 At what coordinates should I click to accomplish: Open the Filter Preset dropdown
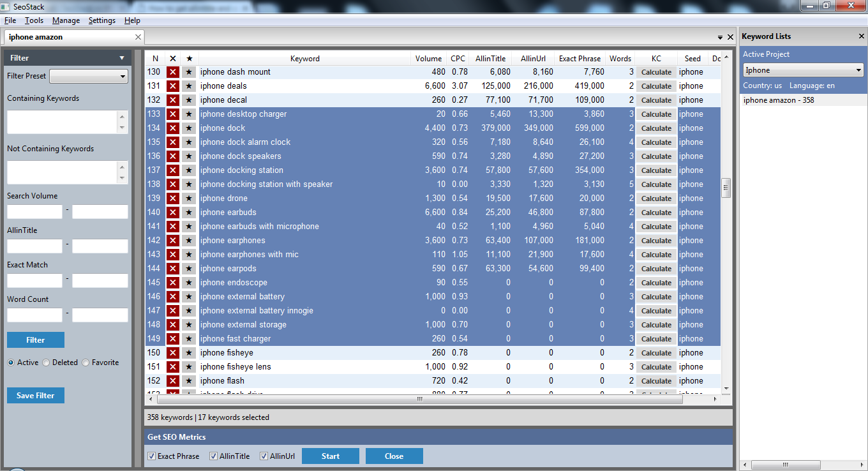coord(89,77)
